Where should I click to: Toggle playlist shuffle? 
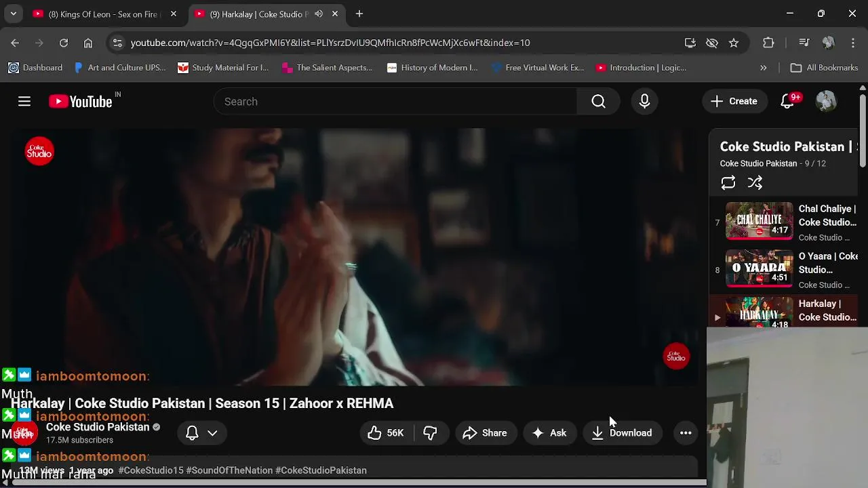tap(755, 183)
